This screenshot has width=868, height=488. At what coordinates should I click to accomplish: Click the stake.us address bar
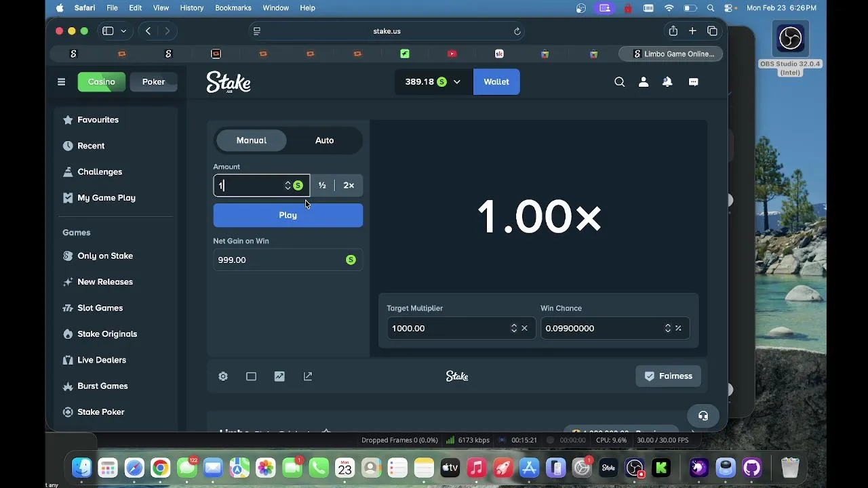click(387, 31)
